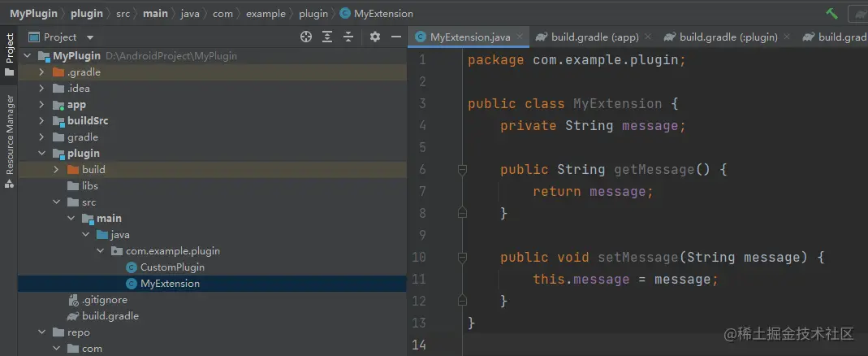Open the Resource Manager sidebar tab
The image size is (868, 356).
tap(9, 142)
